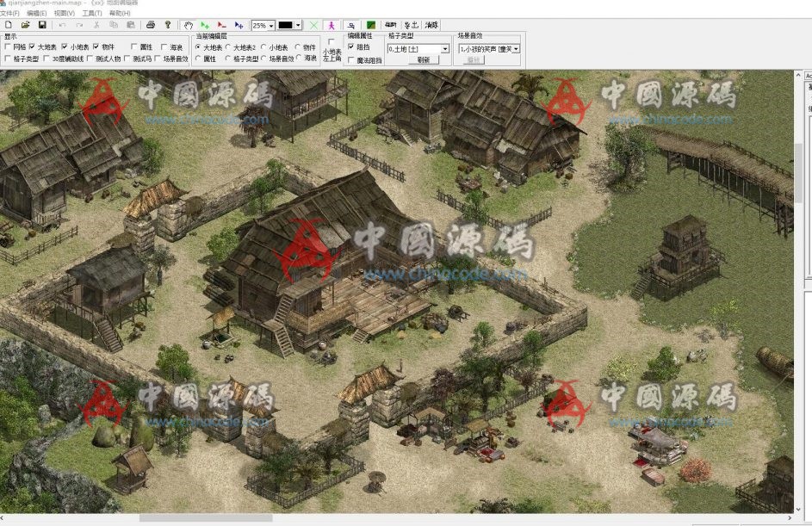Select the hand pan tool
Viewport: 812px width, 526px height.
(188, 26)
